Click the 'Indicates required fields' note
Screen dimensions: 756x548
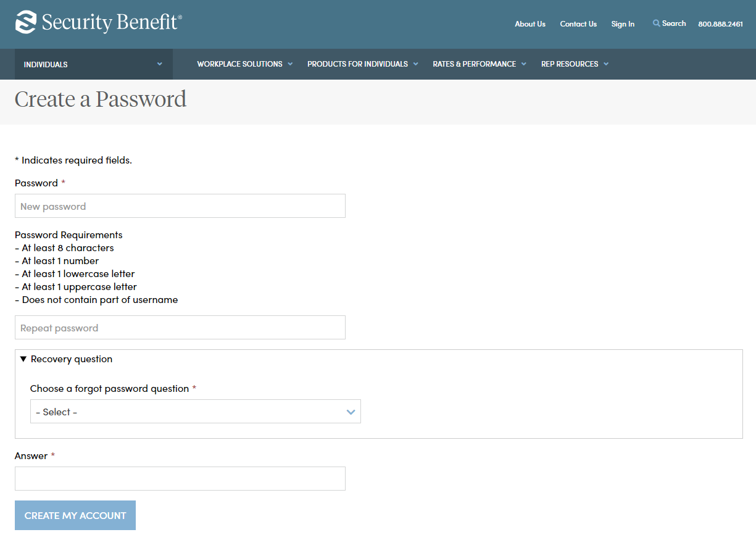pos(73,160)
